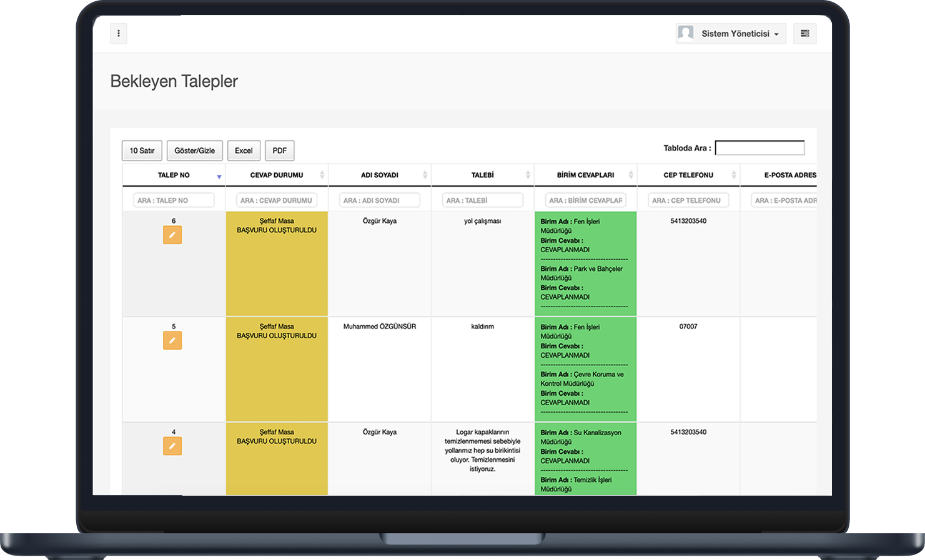
Task: Export table using the PDF button
Action: (279, 150)
